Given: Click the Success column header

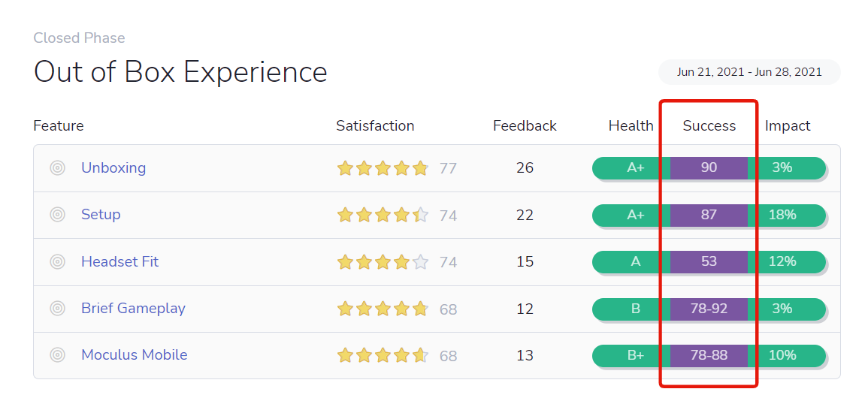Looking at the screenshot, I should pos(709,126).
